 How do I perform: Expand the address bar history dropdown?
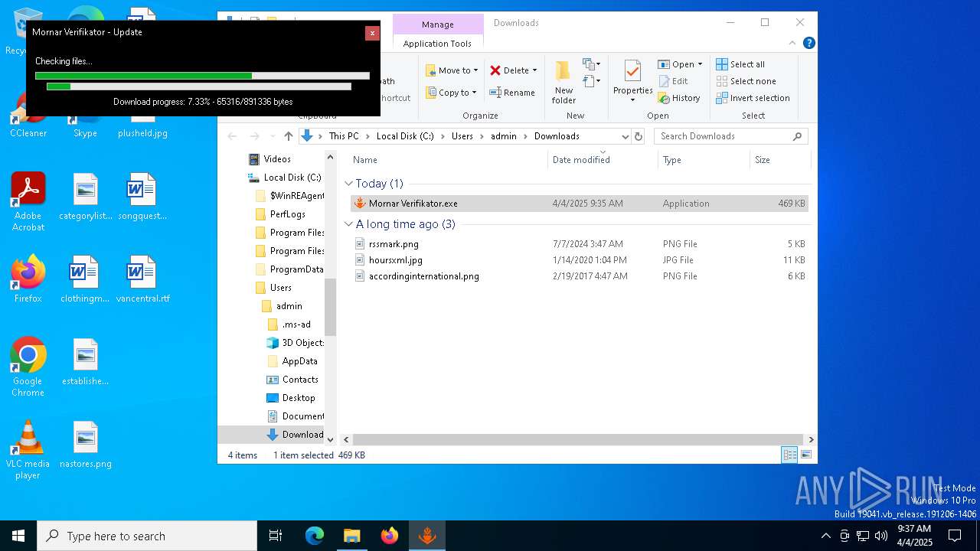(x=625, y=136)
